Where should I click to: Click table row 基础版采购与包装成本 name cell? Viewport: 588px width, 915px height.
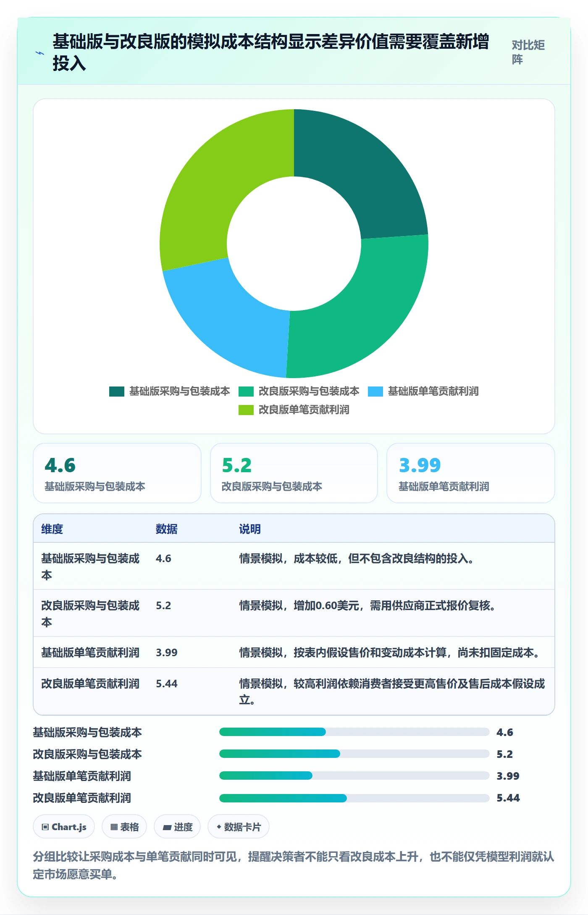pos(90,566)
